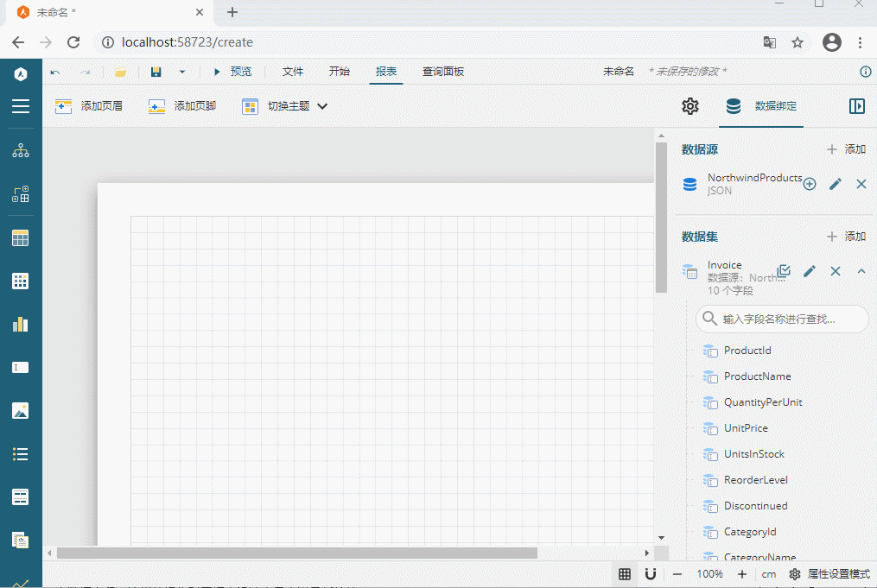Open the 文件 menu tab
877x588 pixels.
(x=293, y=72)
